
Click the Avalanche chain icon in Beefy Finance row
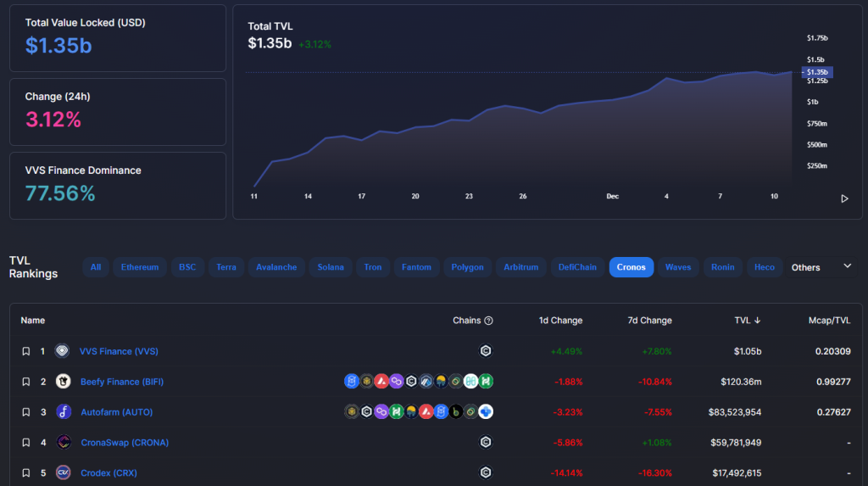[381, 382]
